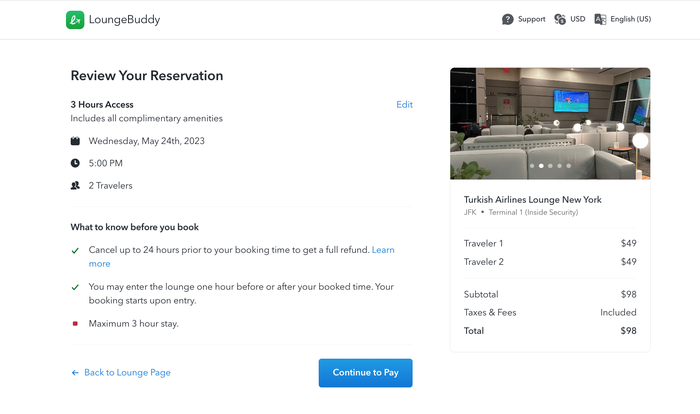Select first carousel dot on lounge photo
This screenshot has width=700, height=414.
tap(532, 166)
